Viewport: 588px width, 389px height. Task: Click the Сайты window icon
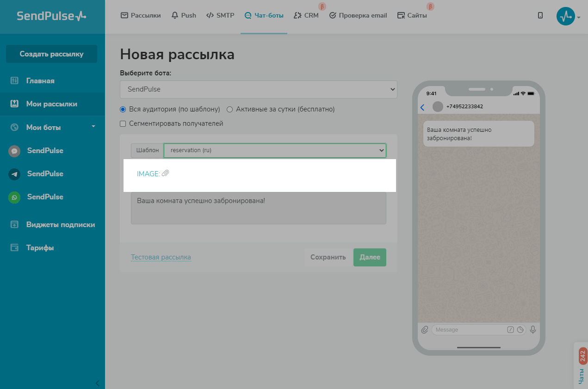pyautogui.click(x=401, y=15)
